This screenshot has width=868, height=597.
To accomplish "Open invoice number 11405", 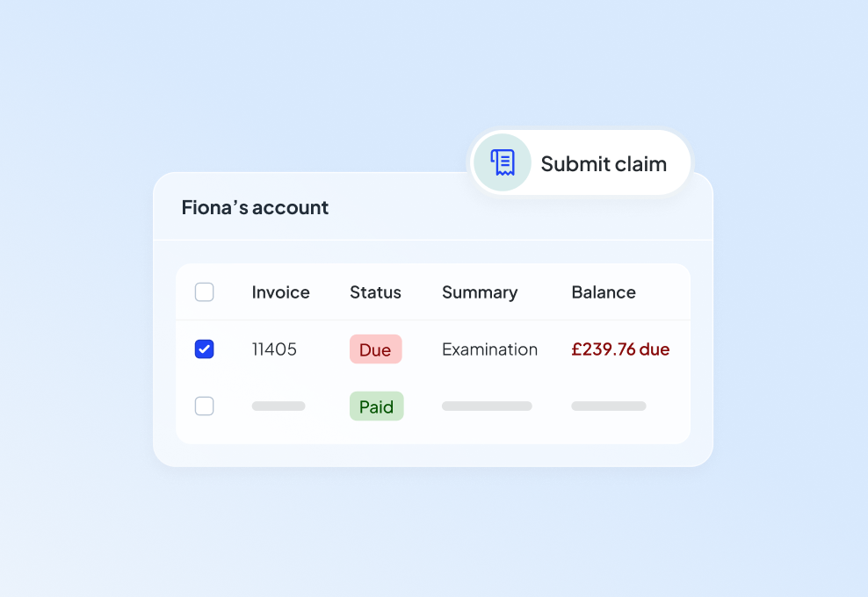I will (x=274, y=349).
